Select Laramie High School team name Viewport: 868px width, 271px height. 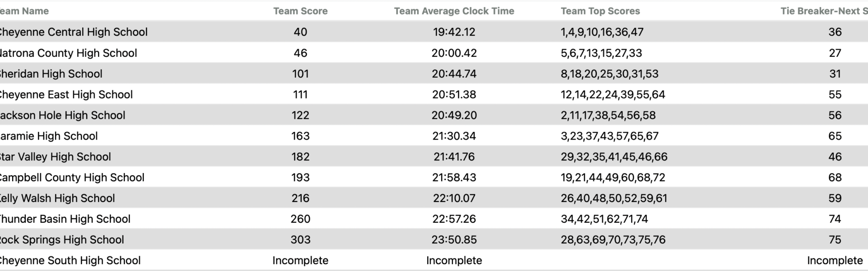click(48, 136)
